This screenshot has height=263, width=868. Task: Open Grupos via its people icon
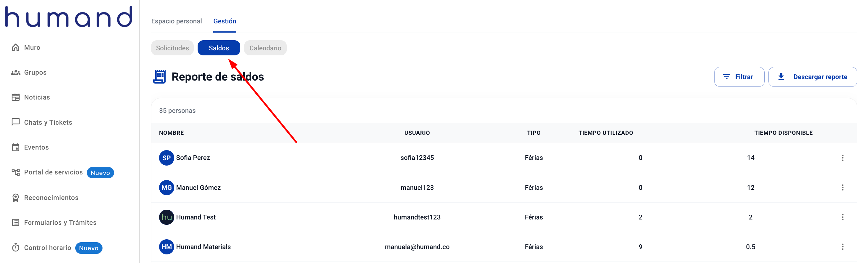15,72
